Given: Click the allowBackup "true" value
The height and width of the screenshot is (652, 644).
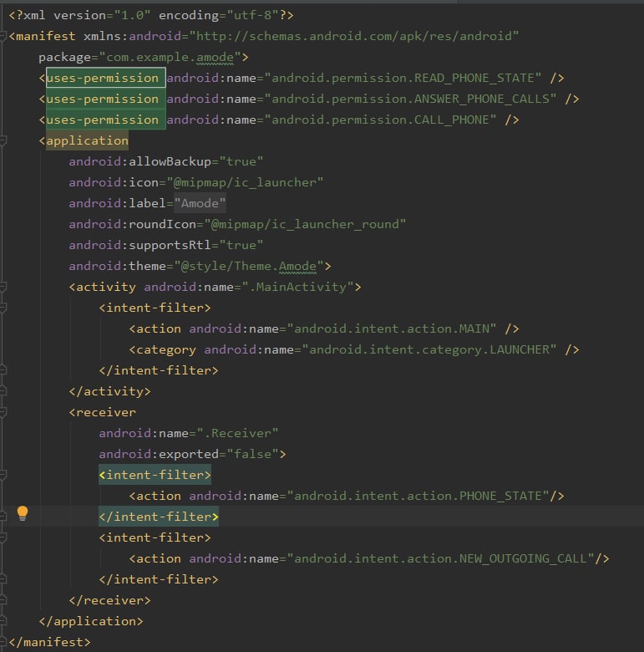Looking at the screenshot, I should click(x=241, y=161).
